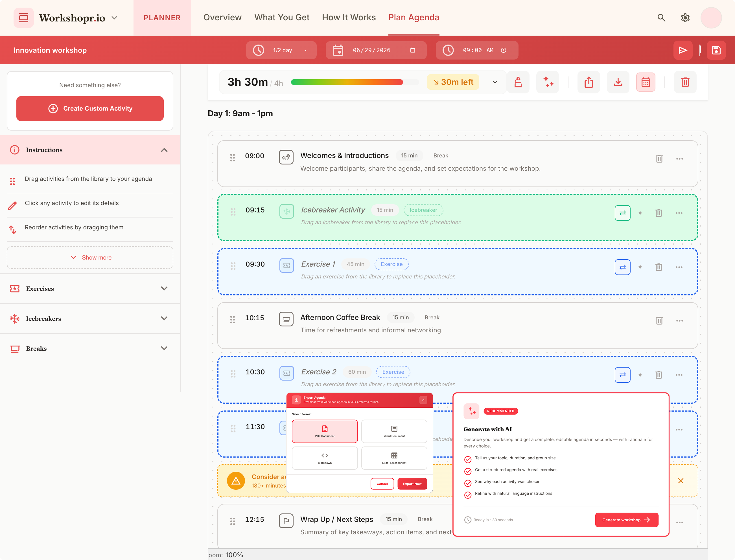Open the 1/2 day duration dropdown

(281, 50)
